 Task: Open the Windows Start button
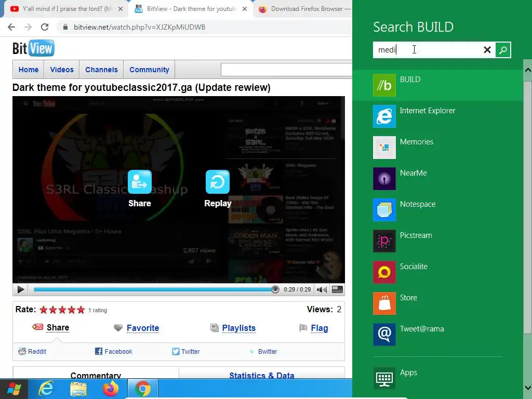[14, 389]
